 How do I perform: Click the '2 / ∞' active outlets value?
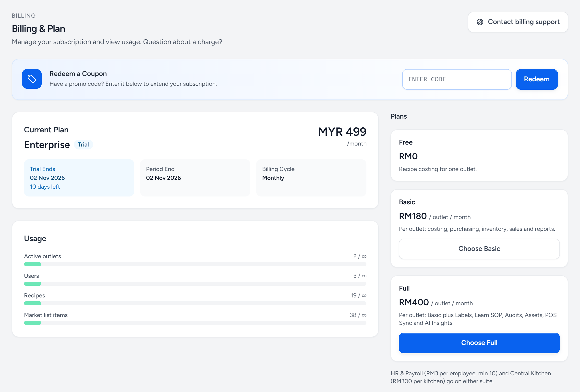pyautogui.click(x=360, y=256)
